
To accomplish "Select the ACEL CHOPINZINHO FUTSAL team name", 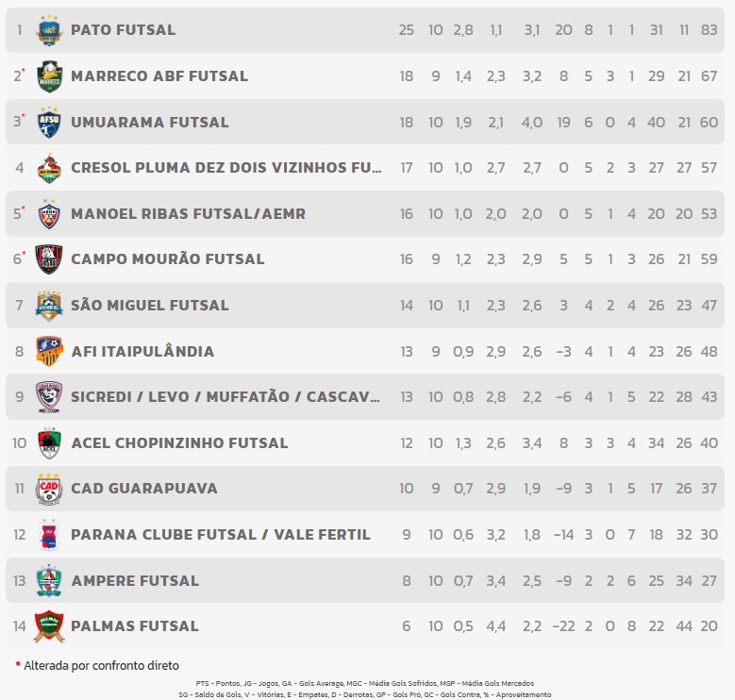I will pyautogui.click(x=179, y=443).
